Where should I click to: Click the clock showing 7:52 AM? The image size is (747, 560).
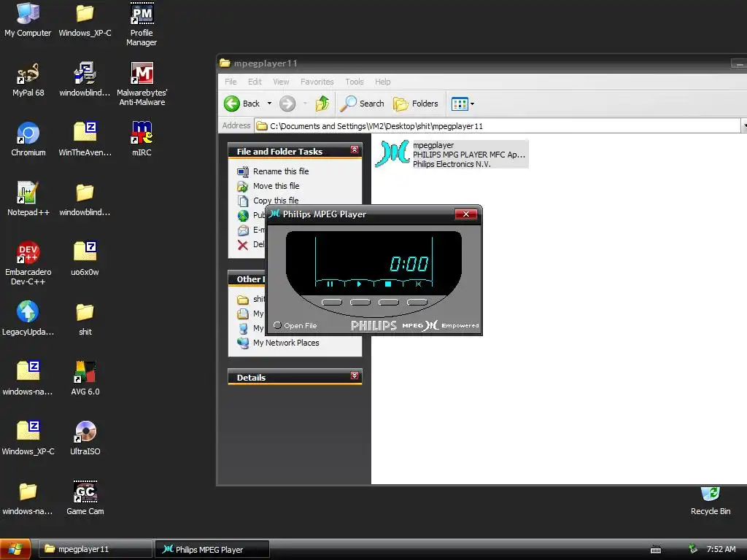point(721,549)
